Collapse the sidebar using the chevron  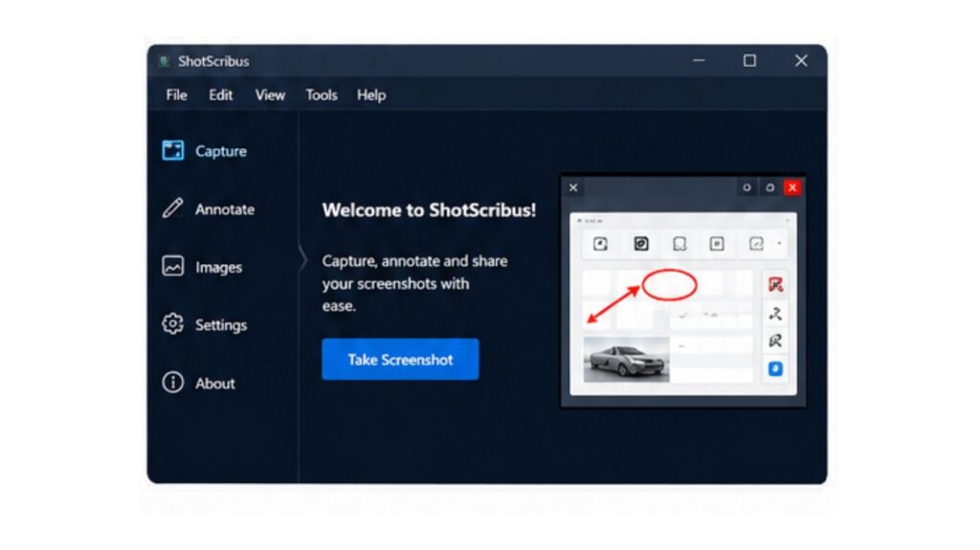(x=303, y=259)
